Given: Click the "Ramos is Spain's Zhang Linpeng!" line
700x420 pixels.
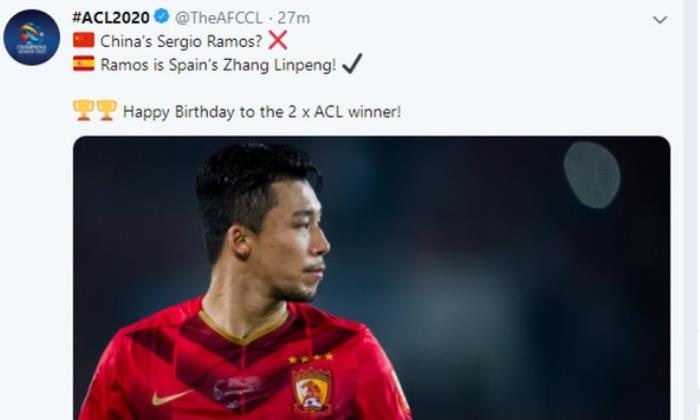Looking at the screenshot, I should click(x=218, y=65).
